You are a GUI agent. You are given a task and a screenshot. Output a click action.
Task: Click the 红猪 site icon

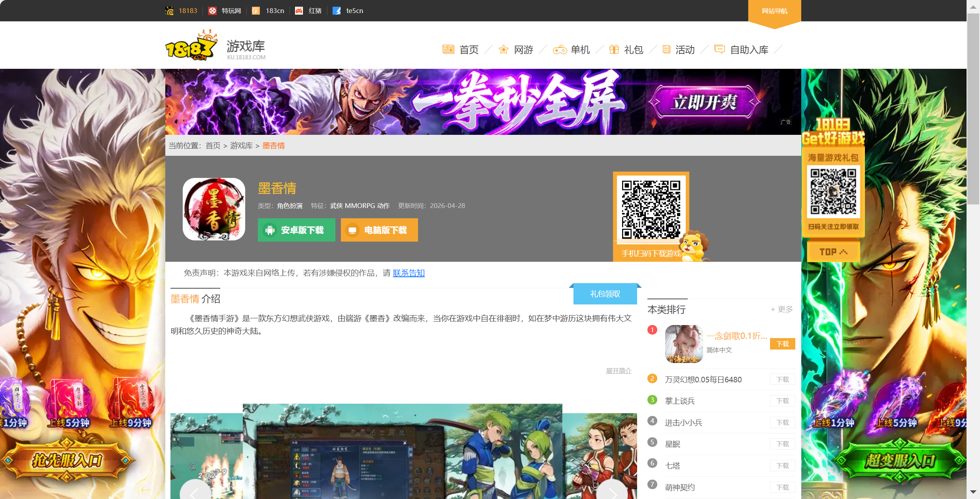pyautogui.click(x=299, y=11)
